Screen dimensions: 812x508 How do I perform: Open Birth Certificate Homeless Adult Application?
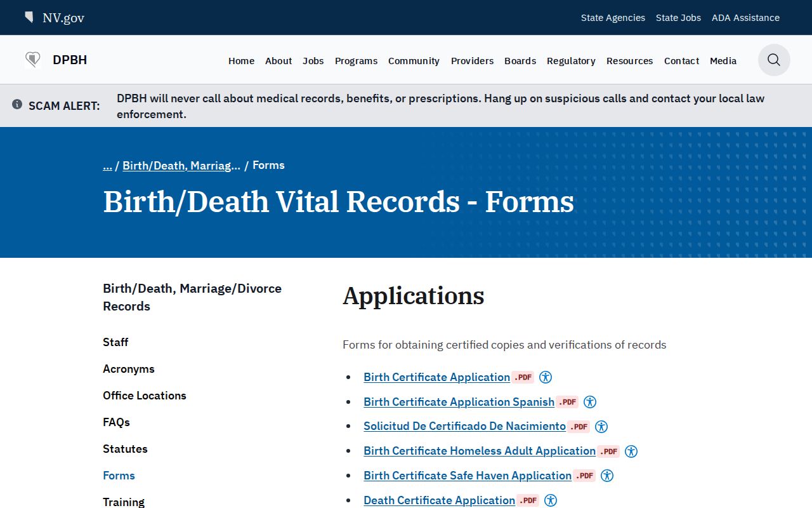click(480, 451)
